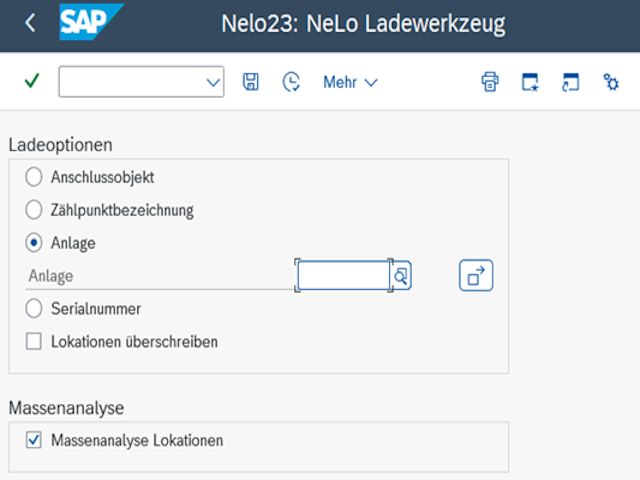This screenshot has height=480, width=640.
Task: Select the Zählpunktbezeichnung radio option
Action: [x=34, y=210]
